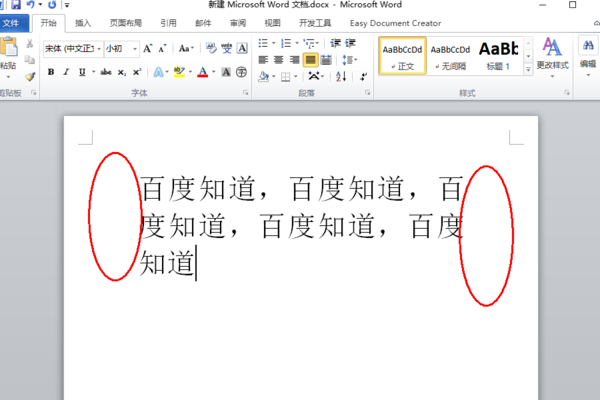The height and width of the screenshot is (400, 600).
Task: Expand the styles gallery More arrow
Action: click(528, 69)
